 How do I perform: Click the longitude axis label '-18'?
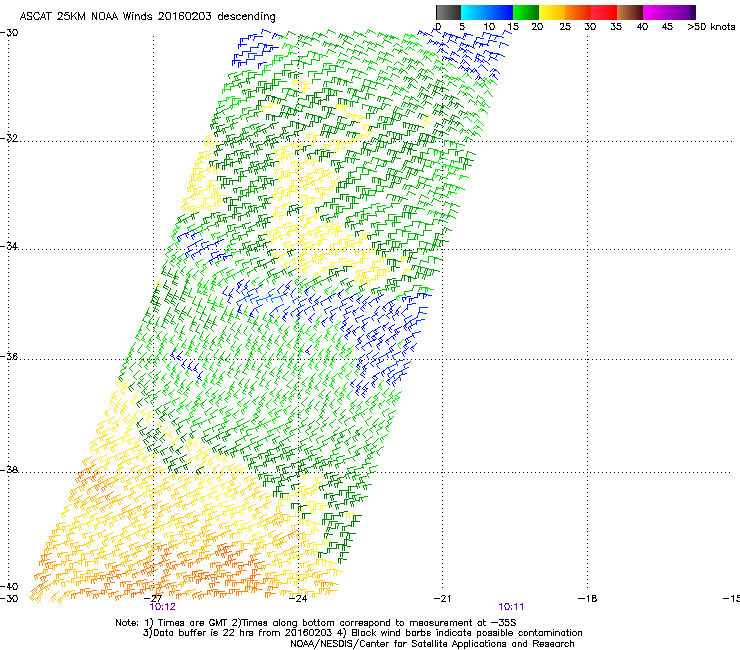coord(588,599)
